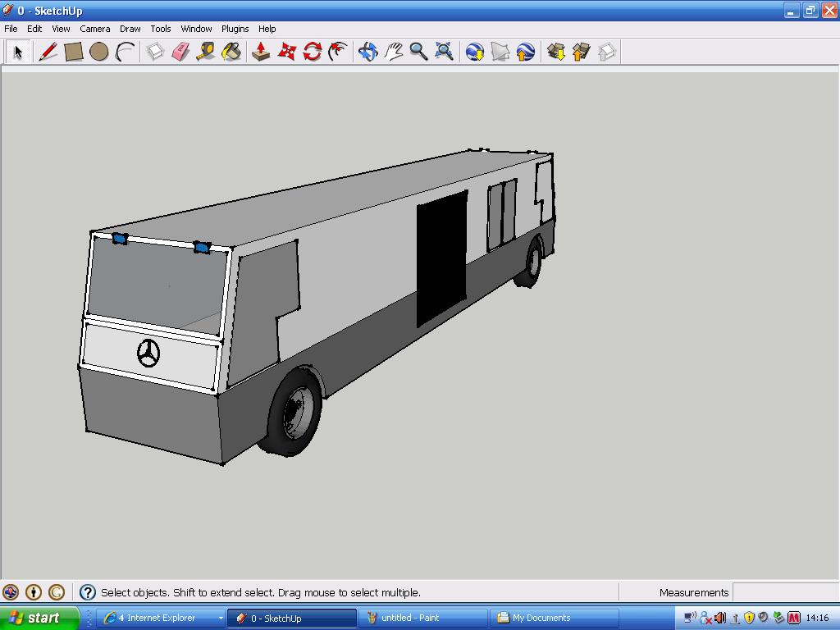The height and width of the screenshot is (630, 840).
Task: Click the Mercedes logo on bus front
Action: [148, 353]
